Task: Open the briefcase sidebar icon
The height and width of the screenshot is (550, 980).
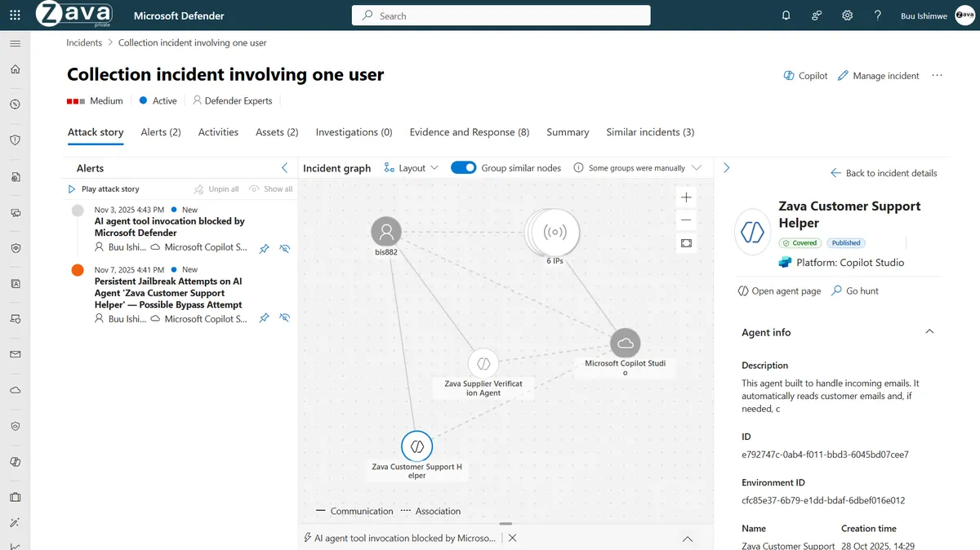Action: 15,497
